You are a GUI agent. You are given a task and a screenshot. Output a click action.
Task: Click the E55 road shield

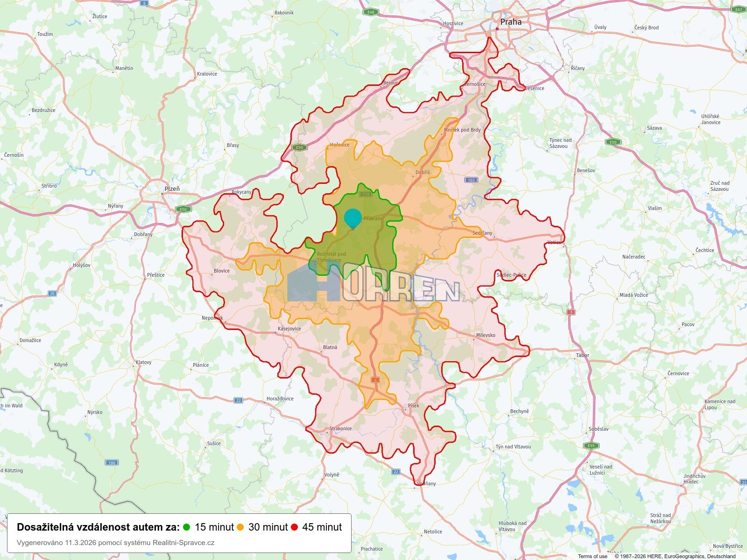click(x=591, y=446)
